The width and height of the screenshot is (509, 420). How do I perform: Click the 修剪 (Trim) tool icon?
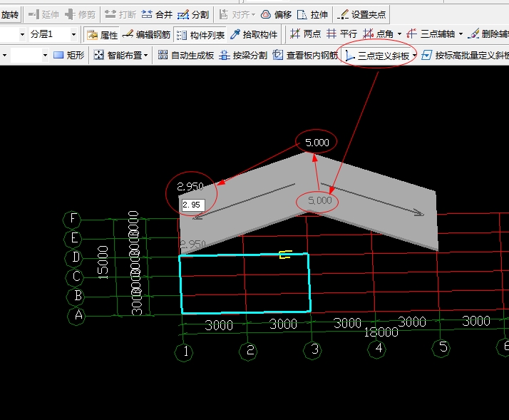pos(70,14)
